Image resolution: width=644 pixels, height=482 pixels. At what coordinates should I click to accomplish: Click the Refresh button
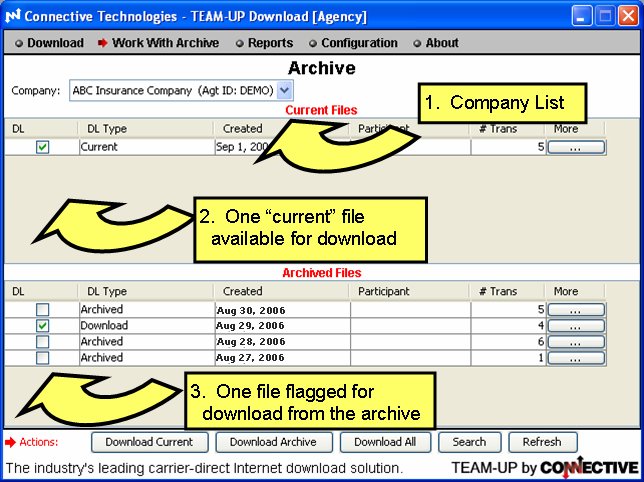[542, 442]
